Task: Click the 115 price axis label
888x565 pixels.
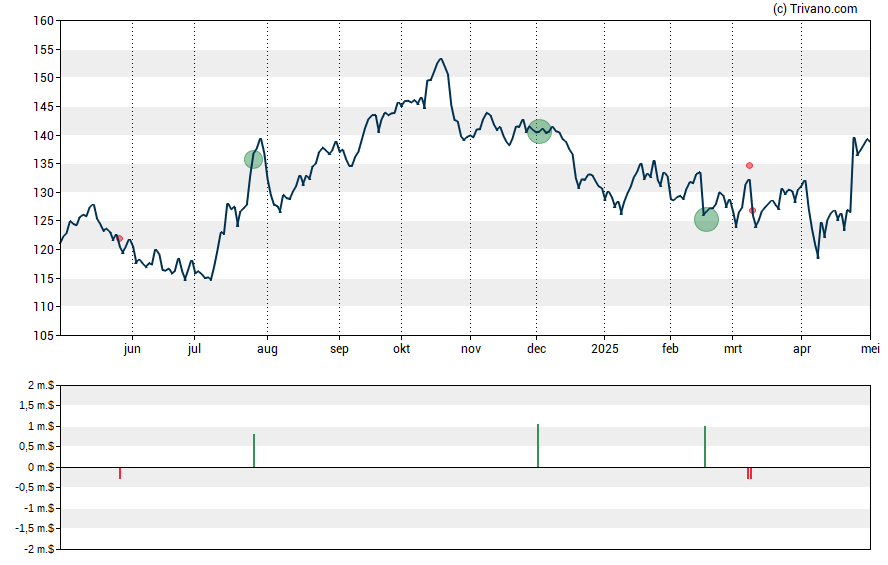Action: (43, 279)
